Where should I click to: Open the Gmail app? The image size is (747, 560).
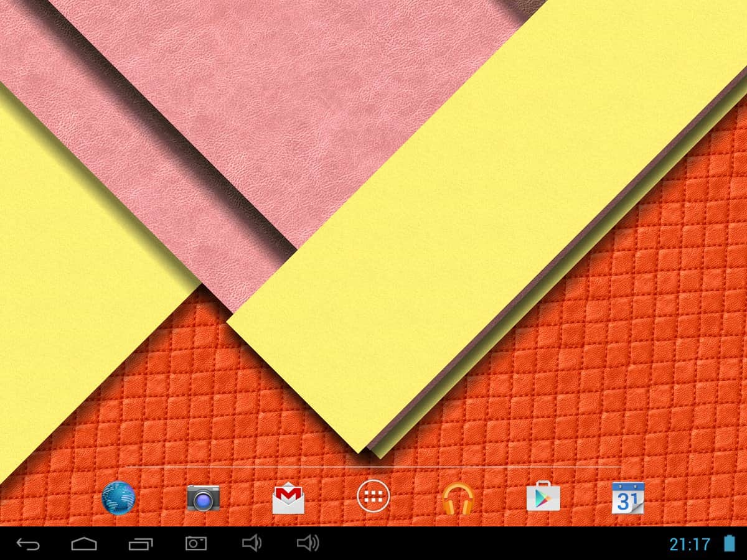click(x=288, y=499)
